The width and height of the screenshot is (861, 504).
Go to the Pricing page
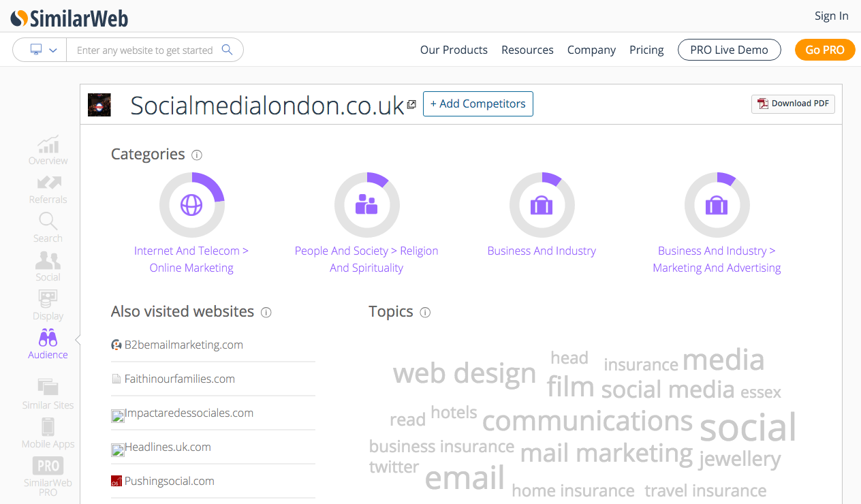[646, 50]
